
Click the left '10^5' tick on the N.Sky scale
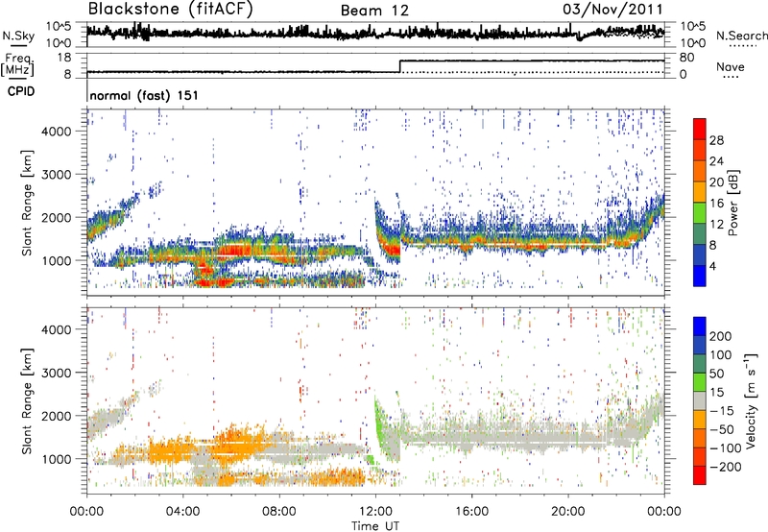coord(59,26)
